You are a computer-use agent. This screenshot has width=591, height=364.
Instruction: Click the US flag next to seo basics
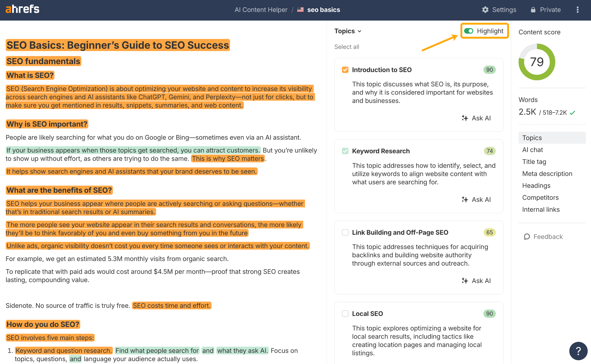[300, 10]
